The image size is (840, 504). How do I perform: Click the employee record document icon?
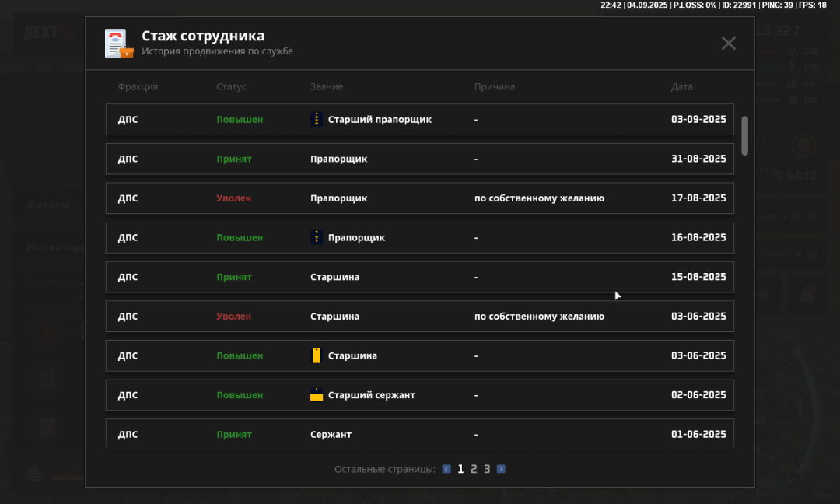[119, 44]
